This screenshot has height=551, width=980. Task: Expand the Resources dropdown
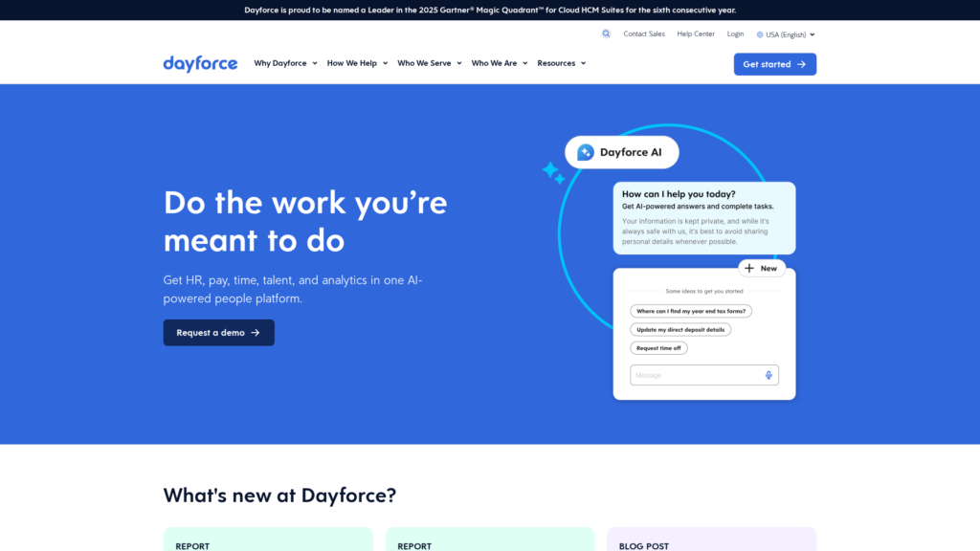tap(561, 63)
